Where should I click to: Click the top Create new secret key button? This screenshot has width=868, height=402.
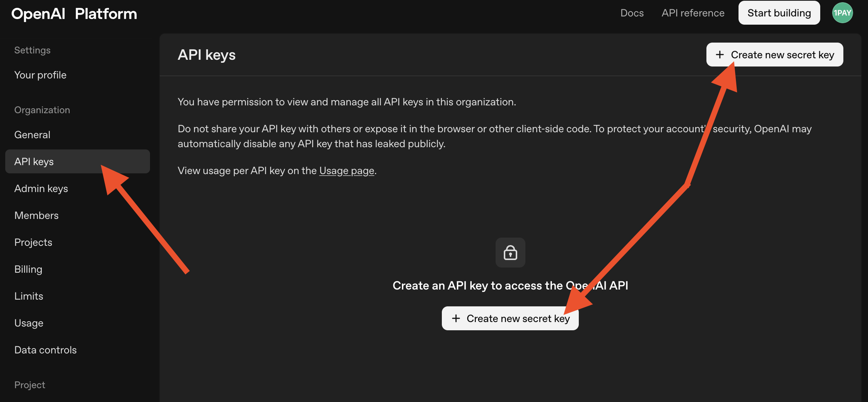[774, 55]
